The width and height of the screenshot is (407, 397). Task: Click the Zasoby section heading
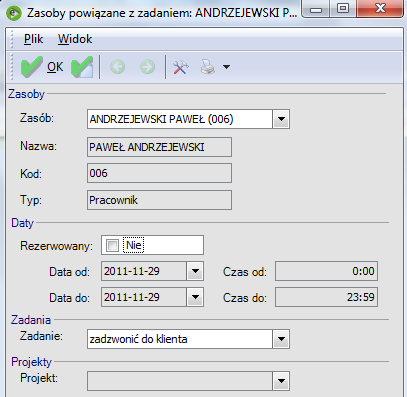point(26,94)
